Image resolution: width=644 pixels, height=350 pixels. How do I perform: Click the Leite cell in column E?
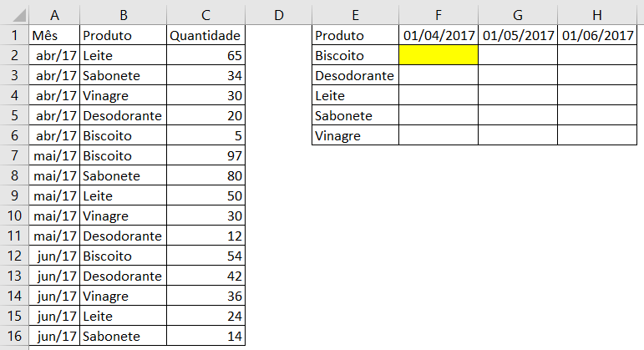pos(355,95)
